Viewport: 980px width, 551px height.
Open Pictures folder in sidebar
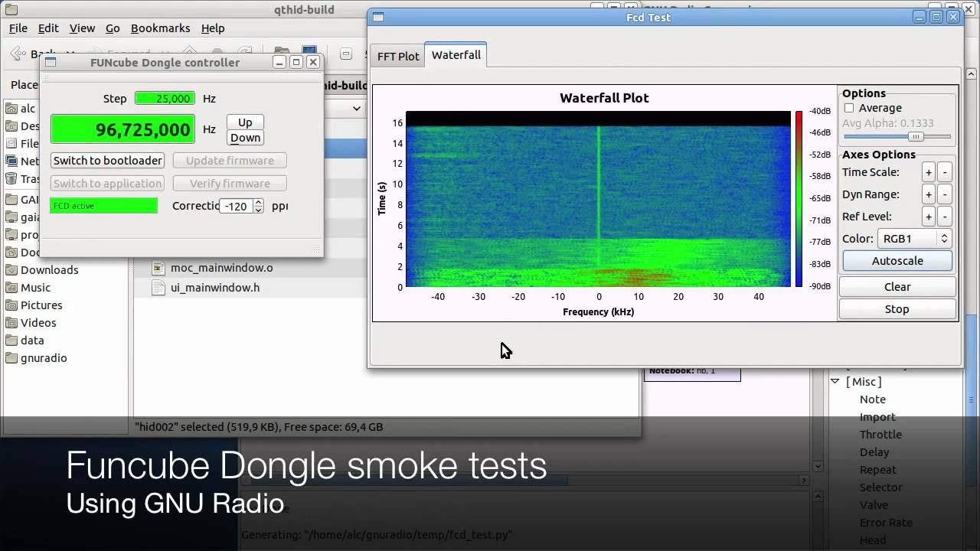point(41,305)
